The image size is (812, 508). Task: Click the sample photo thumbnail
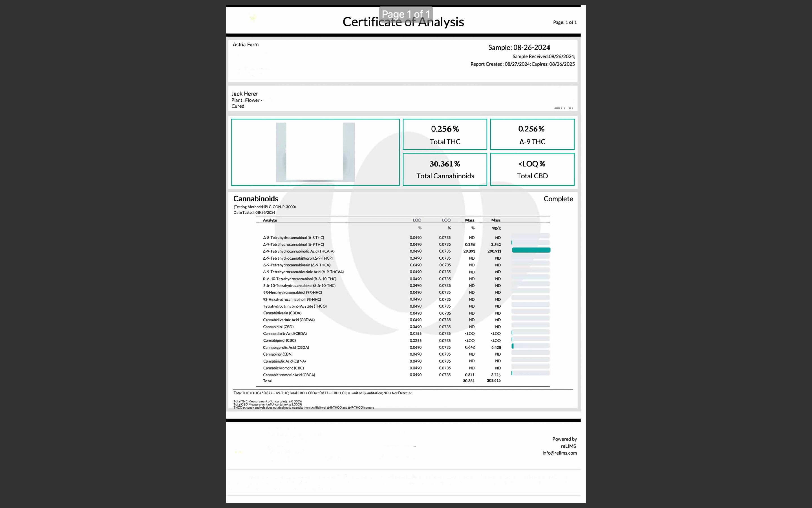(x=315, y=152)
